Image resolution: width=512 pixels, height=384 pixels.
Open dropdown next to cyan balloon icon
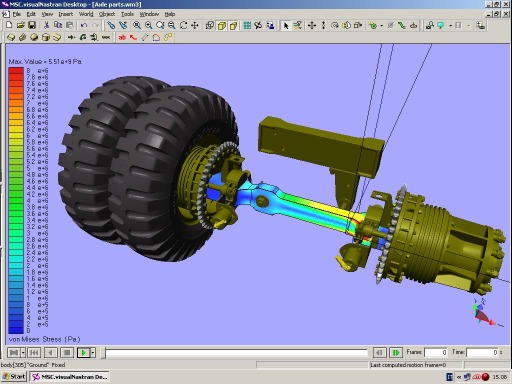tap(450, 25)
